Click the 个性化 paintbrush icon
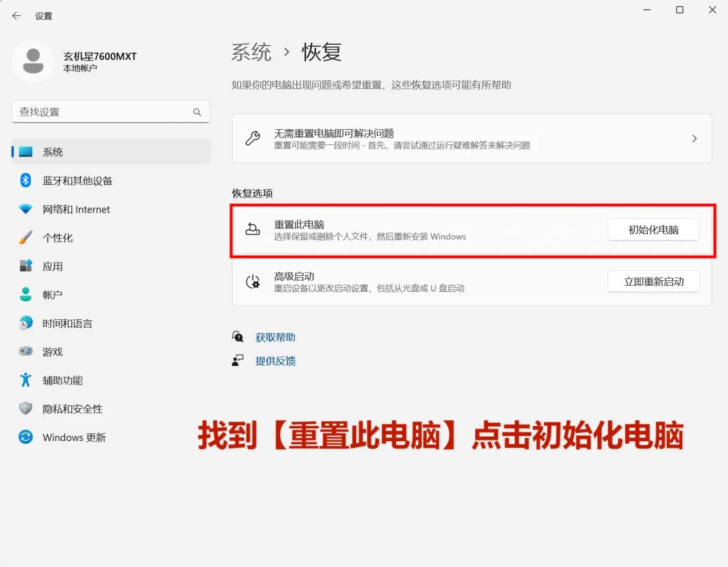Viewport: 728px width, 567px height. coord(26,237)
